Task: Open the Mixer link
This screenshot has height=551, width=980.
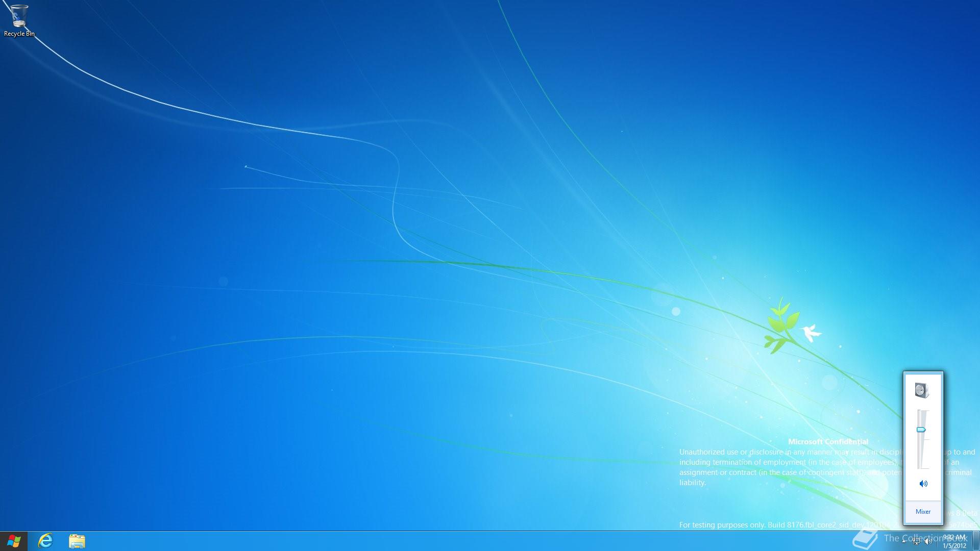Action: [x=923, y=512]
